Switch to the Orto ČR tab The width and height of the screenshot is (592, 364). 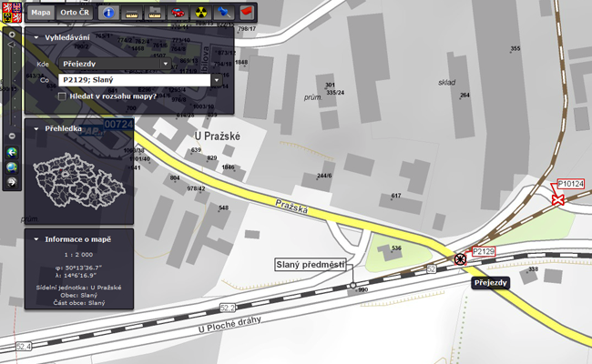pyautogui.click(x=75, y=14)
